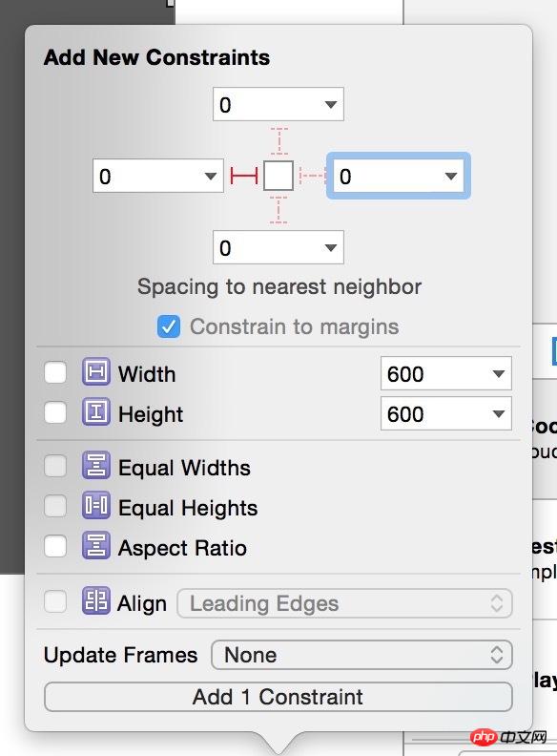Activate the dashed trailing spacing strut
Image resolution: width=557 pixels, height=756 pixels.
(x=312, y=176)
